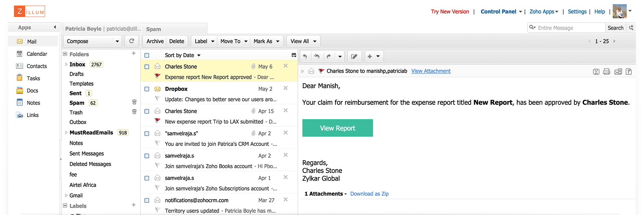Click the advanced search icon beside Search
644x215 pixels.
click(631, 28)
